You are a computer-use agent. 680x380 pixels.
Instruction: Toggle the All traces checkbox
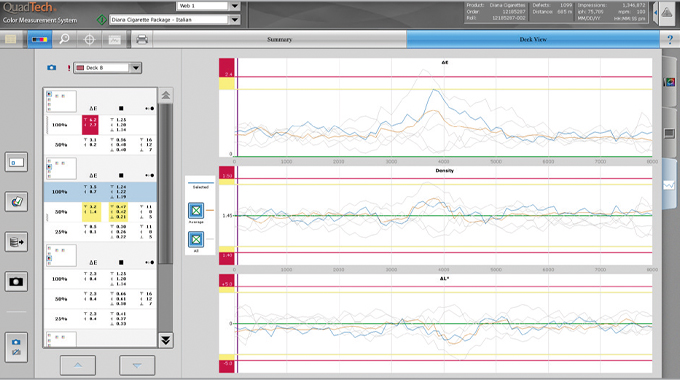click(x=196, y=239)
